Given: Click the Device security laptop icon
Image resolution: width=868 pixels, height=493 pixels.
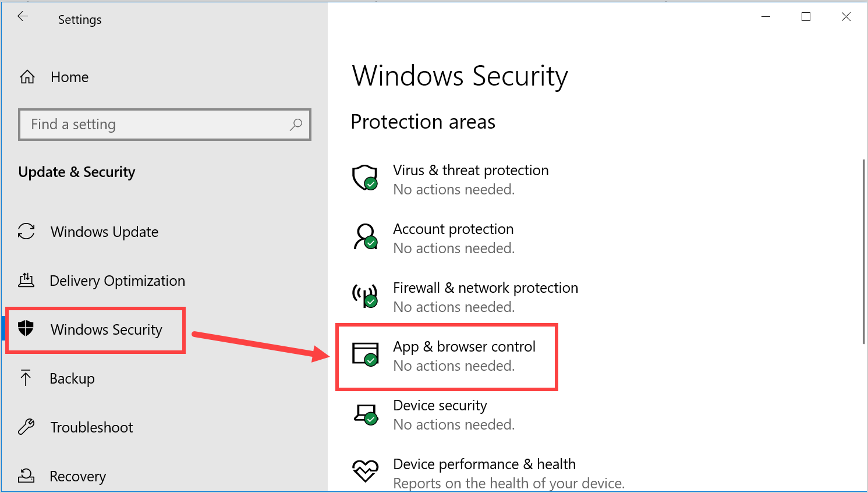Looking at the screenshot, I should (365, 413).
